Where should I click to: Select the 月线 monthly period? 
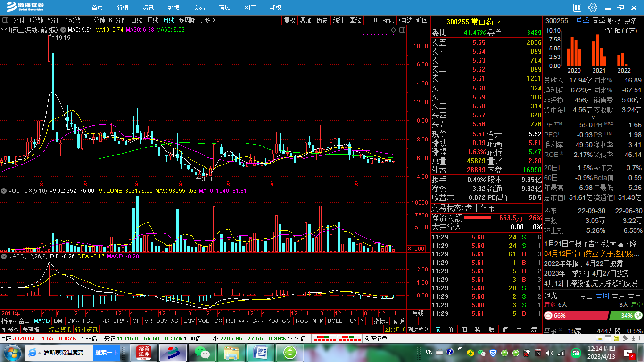coord(168,20)
